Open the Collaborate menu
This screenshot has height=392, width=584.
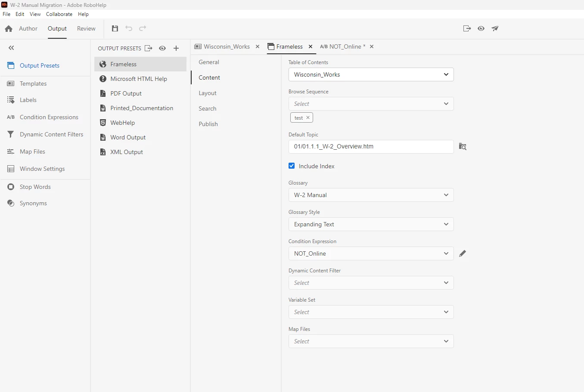pyautogui.click(x=59, y=14)
